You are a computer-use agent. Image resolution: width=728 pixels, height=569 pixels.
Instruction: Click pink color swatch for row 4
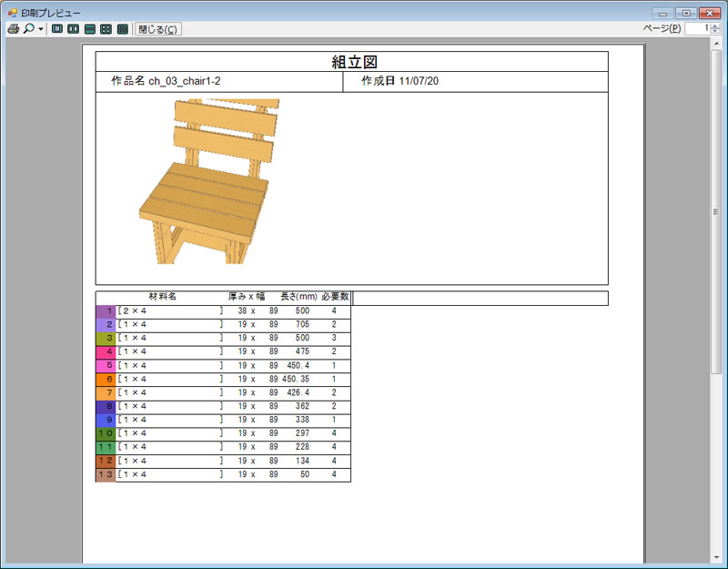(106, 352)
